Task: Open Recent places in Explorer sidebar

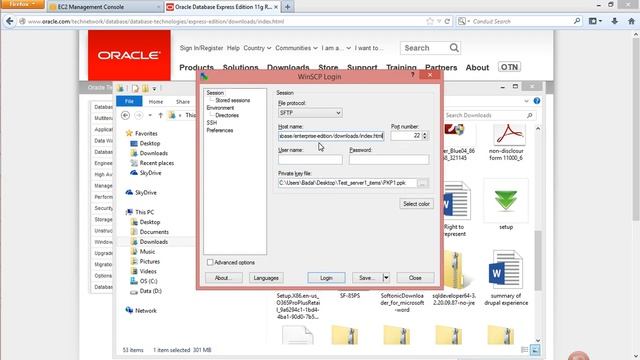Action: 157,163
